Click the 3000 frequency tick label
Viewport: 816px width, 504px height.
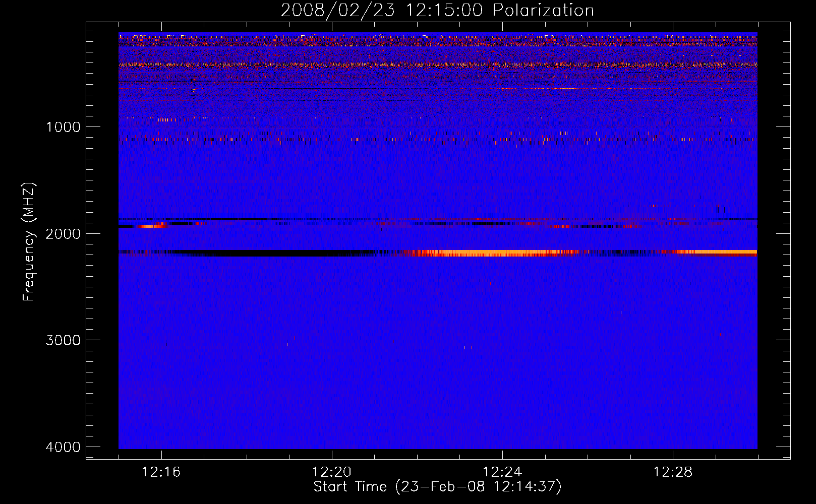[x=63, y=340]
